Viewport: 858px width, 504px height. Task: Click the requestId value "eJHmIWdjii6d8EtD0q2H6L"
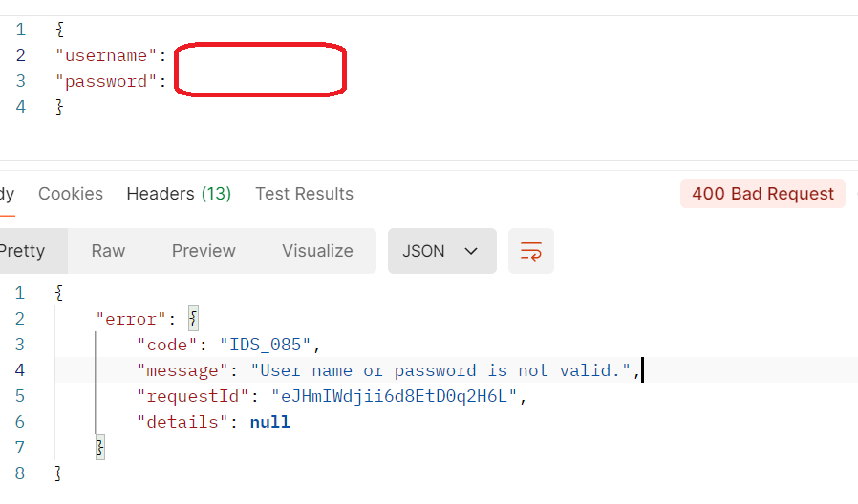click(x=394, y=396)
